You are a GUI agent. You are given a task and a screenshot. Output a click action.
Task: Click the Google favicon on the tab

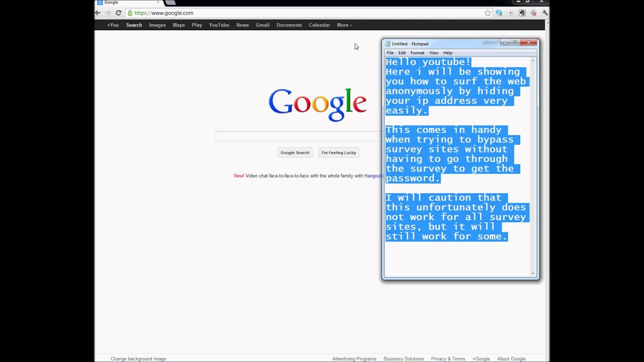coord(100,3)
